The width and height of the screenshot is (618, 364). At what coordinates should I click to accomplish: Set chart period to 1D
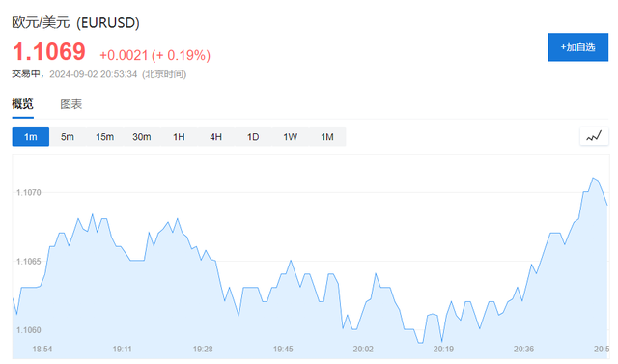[x=253, y=137]
